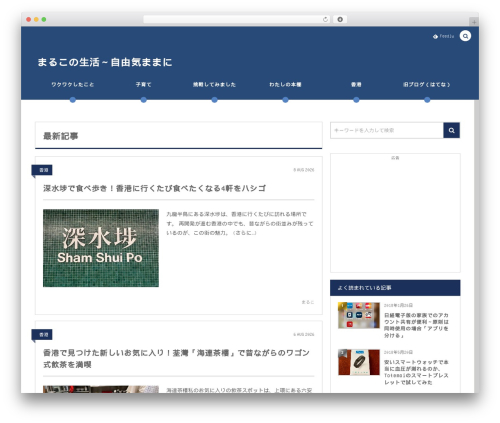Open the Feedly link in the header

pos(444,36)
